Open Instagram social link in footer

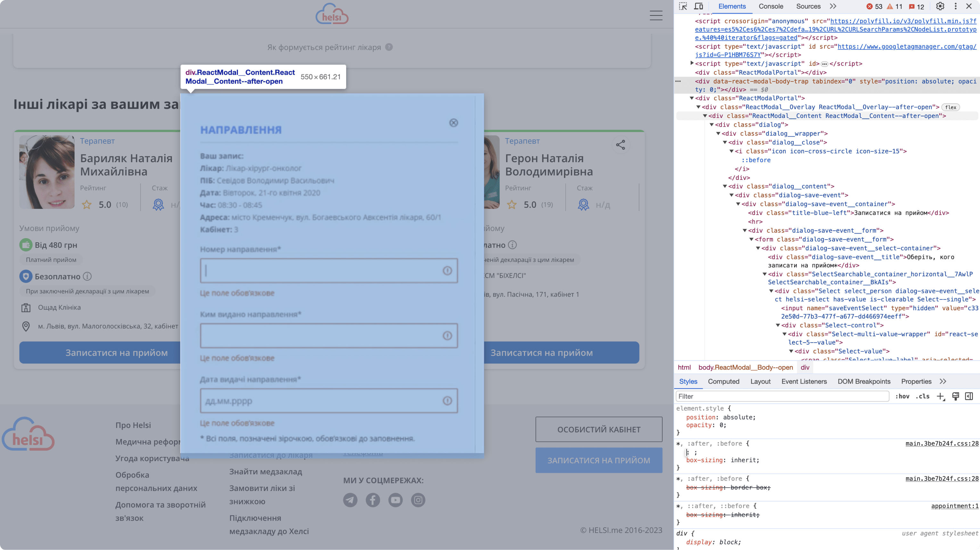pos(418,500)
